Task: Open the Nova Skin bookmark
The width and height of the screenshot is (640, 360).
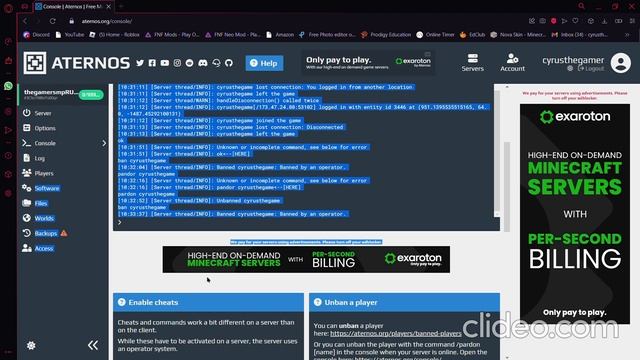Action: tap(518, 35)
